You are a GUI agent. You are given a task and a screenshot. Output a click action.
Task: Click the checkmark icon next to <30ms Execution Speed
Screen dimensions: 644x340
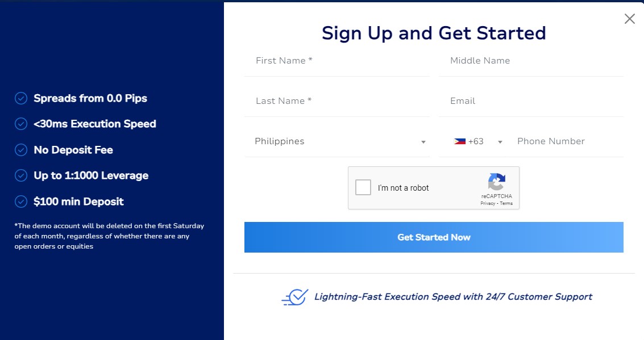coord(21,124)
